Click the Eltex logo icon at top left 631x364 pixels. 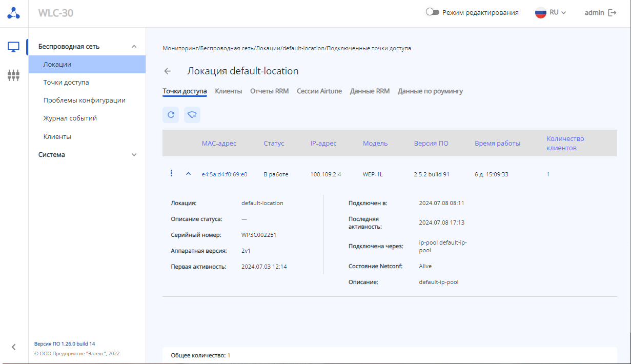(x=14, y=13)
